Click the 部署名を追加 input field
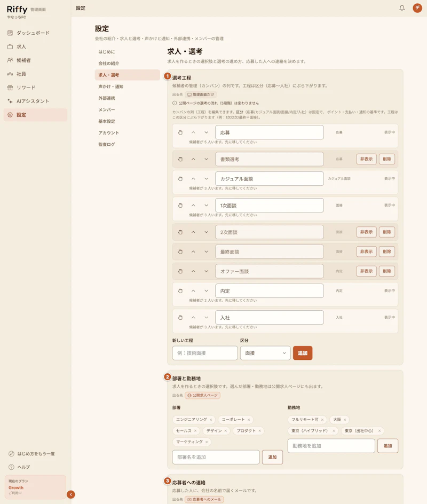Image resolution: width=427 pixels, height=504 pixels. 216,457
